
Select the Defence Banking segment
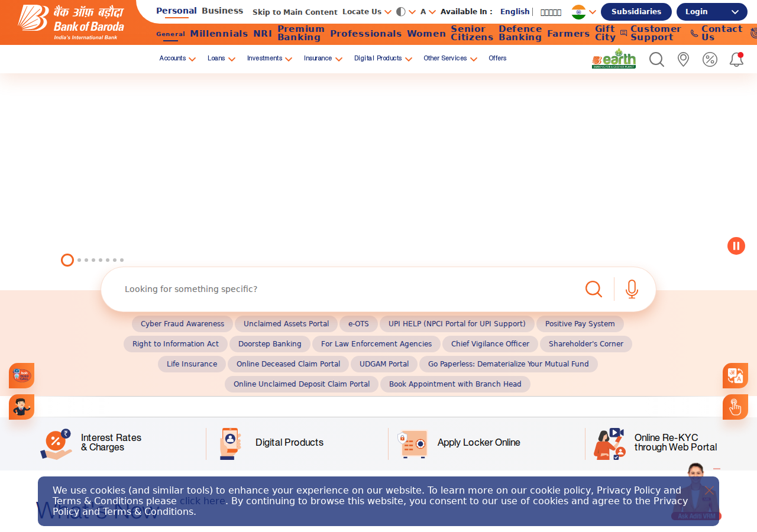(520, 33)
